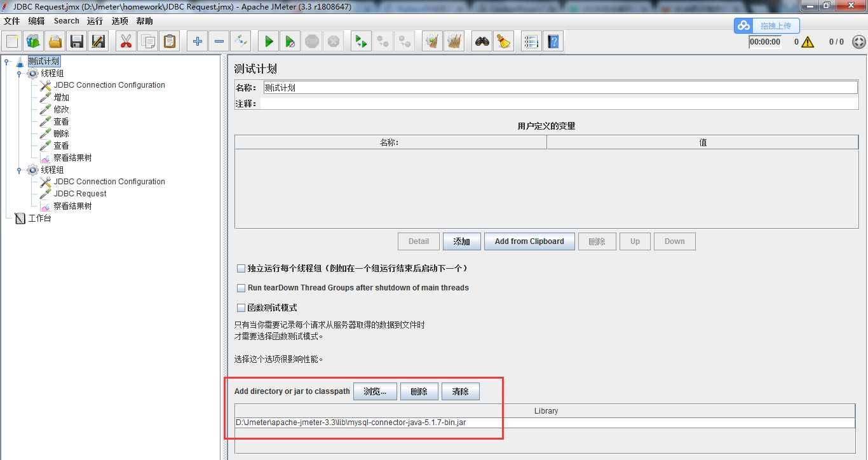Screen dimensions: 868x460
Task: Click the Up button
Action: pyautogui.click(x=635, y=241)
